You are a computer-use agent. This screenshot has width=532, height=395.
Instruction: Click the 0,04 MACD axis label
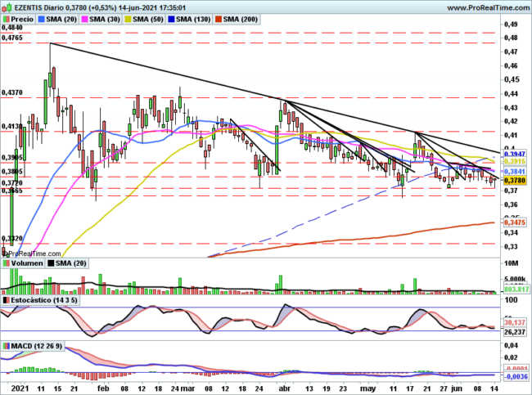tap(511, 345)
